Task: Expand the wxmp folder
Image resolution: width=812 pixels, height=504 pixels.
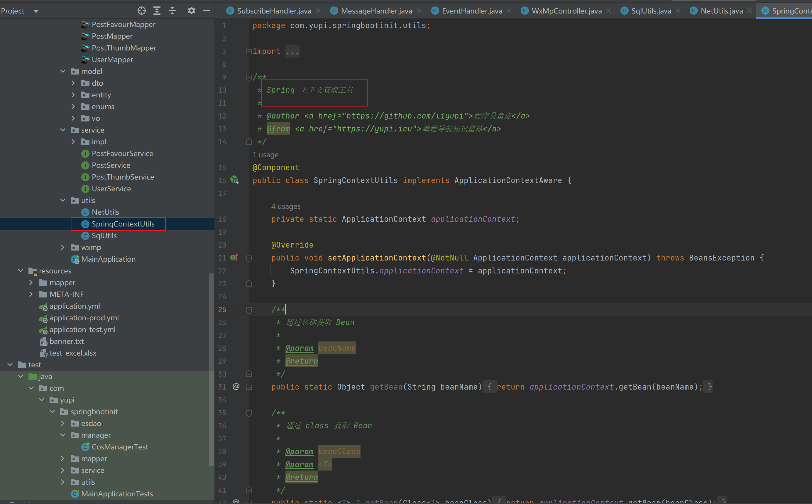Action: [x=63, y=247]
